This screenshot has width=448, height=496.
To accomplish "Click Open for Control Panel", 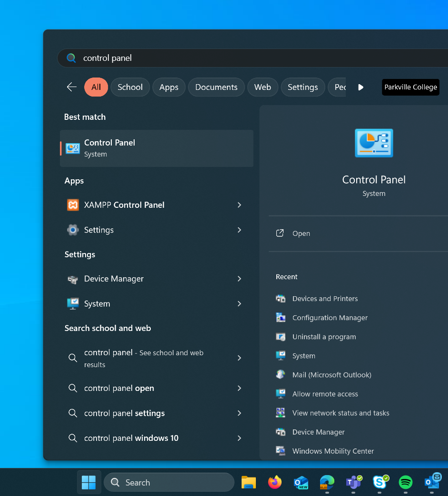I will tap(301, 233).
